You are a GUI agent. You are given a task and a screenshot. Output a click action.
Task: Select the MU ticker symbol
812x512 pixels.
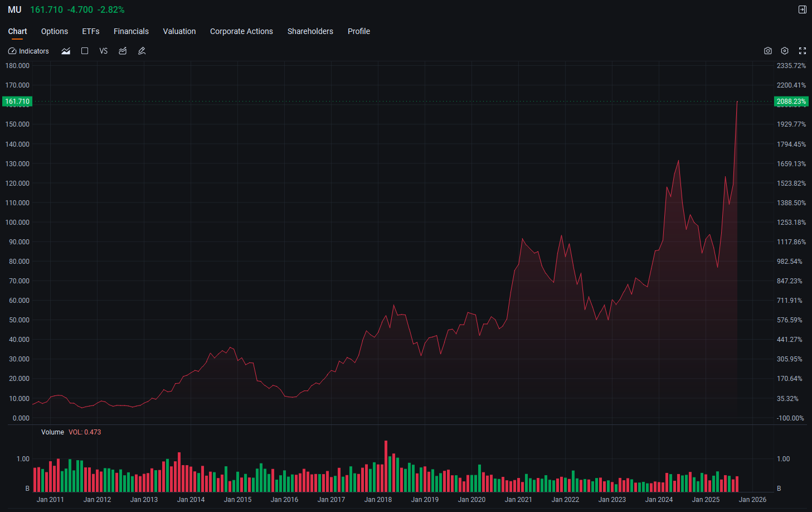point(14,10)
